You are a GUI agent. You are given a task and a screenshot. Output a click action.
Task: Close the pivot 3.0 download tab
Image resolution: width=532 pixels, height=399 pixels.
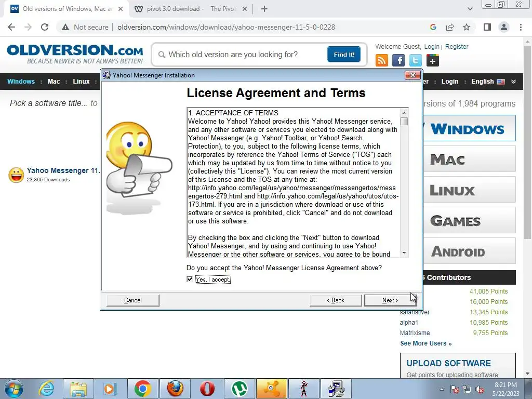tap(244, 9)
